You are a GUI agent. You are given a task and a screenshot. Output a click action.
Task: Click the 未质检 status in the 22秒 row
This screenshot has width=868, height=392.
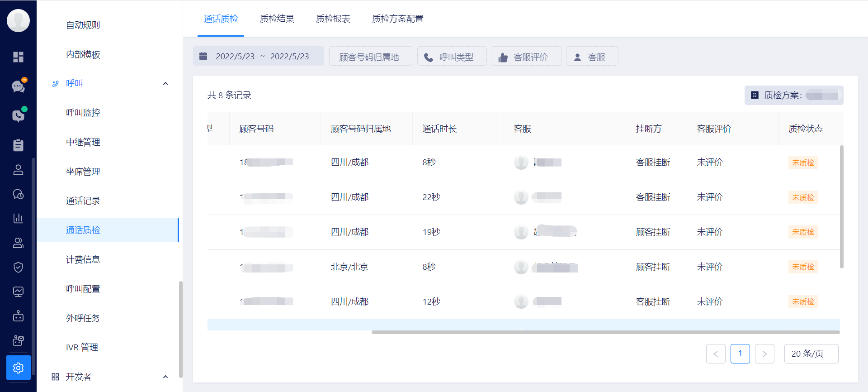(x=803, y=197)
